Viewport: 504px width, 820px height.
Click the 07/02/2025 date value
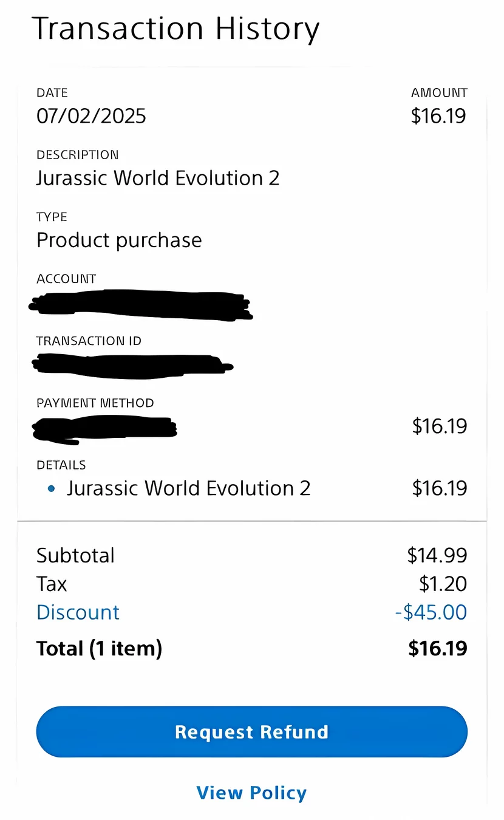(91, 116)
